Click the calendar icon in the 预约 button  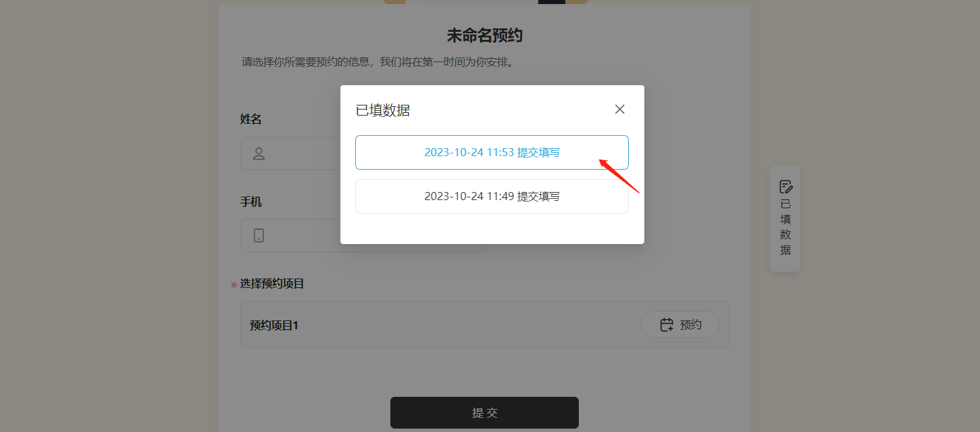pyautogui.click(x=667, y=325)
